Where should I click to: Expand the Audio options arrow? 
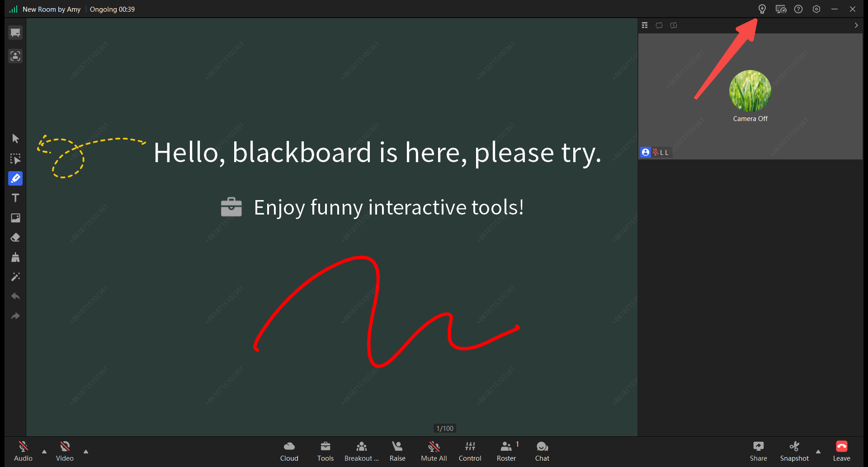pos(44,451)
